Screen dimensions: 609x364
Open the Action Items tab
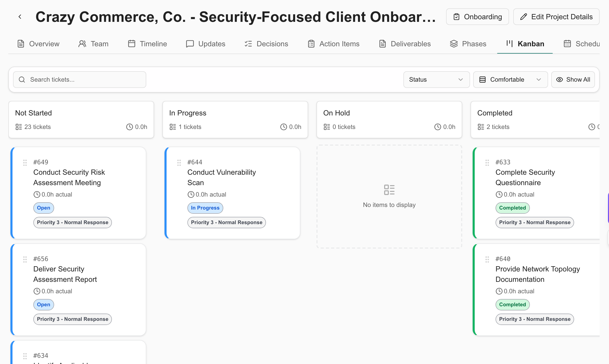(333, 44)
